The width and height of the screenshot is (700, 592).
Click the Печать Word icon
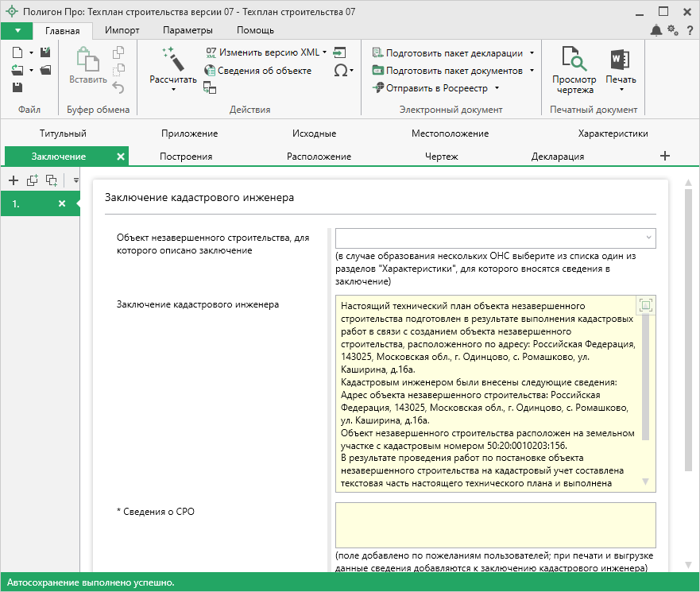(x=621, y=60)
